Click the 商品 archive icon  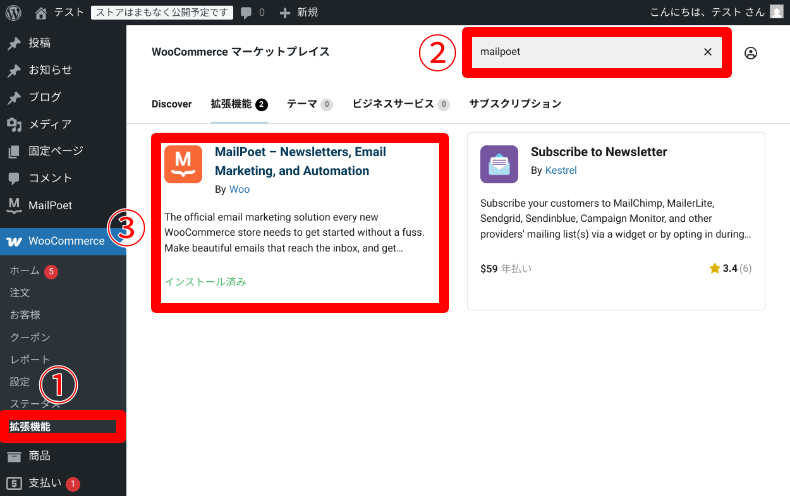tap(14, 457)
